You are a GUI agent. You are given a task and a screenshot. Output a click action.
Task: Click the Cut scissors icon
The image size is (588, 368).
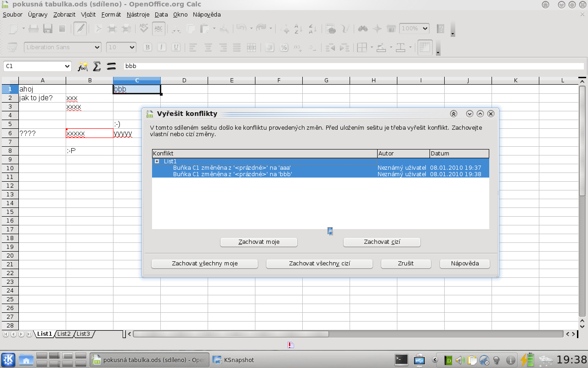click(177, 29)
